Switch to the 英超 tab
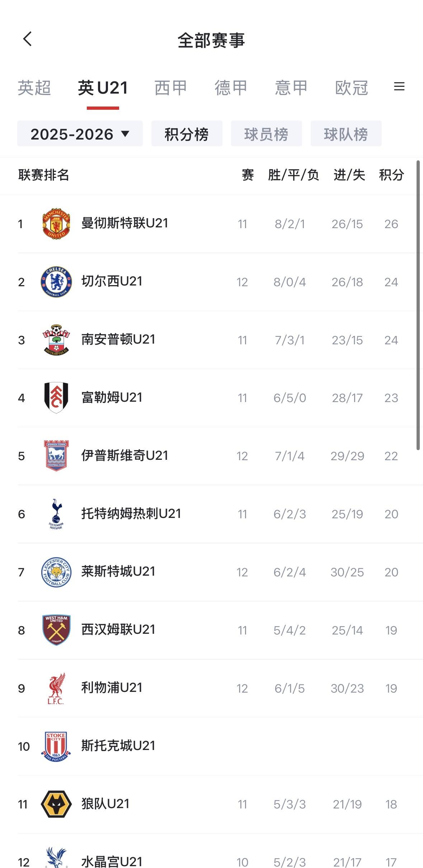Screen dimensions: 423x868 34,88
